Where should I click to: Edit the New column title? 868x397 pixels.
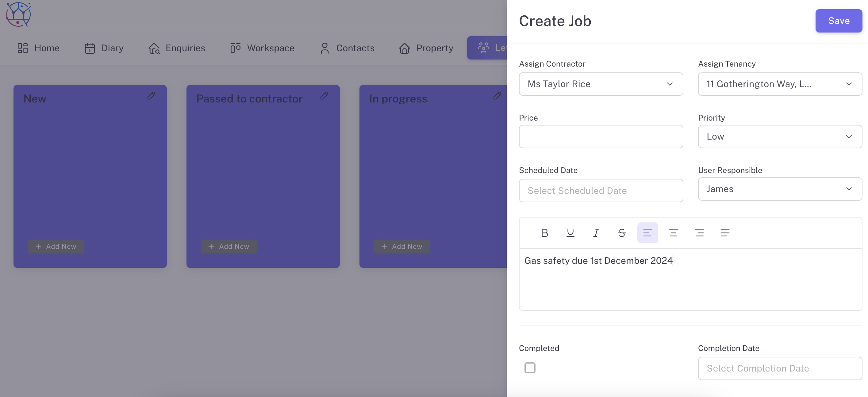tap(151, 96)
